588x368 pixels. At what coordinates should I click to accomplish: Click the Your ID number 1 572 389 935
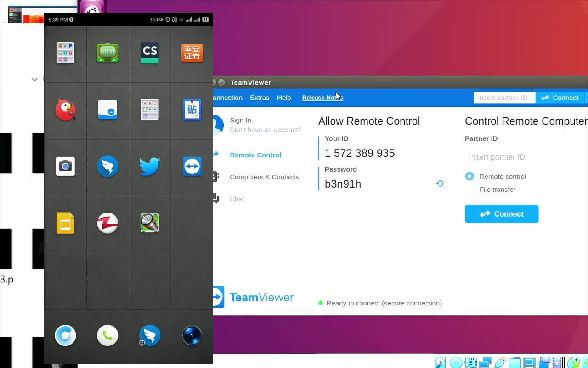point(360,153)
